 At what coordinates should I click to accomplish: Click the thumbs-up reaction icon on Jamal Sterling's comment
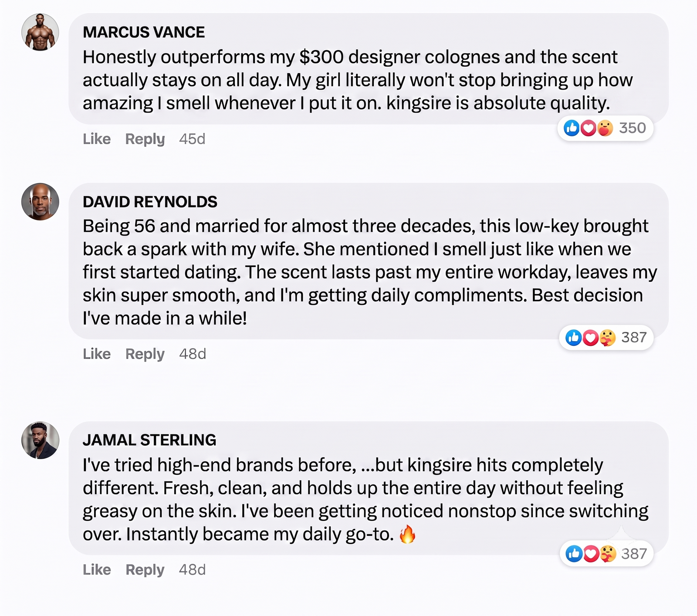tap(574, 554)
